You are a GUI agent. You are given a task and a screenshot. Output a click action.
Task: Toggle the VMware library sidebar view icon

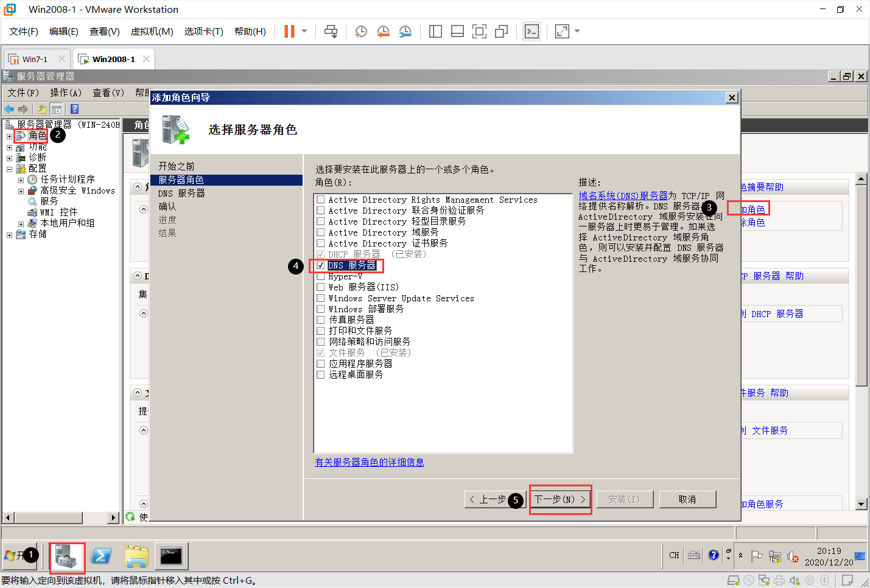[x=435, y=31]
